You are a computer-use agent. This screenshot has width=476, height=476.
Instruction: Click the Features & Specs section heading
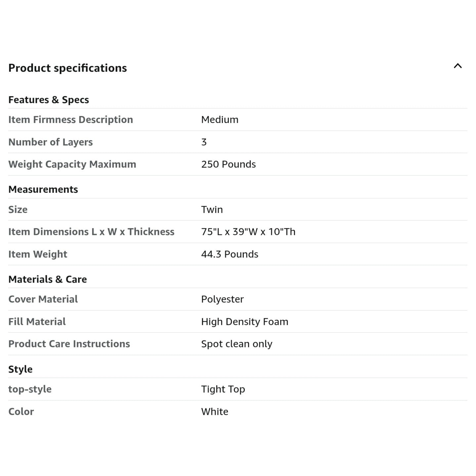pyautogui.click(x=49, y=100)
